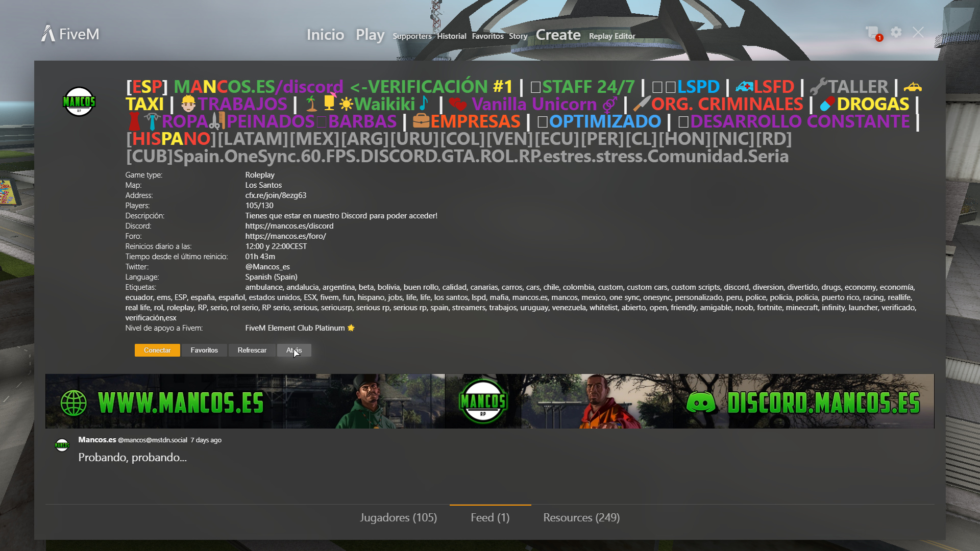Go to the Inicio menu
The image size is (980, 551).
325,35
